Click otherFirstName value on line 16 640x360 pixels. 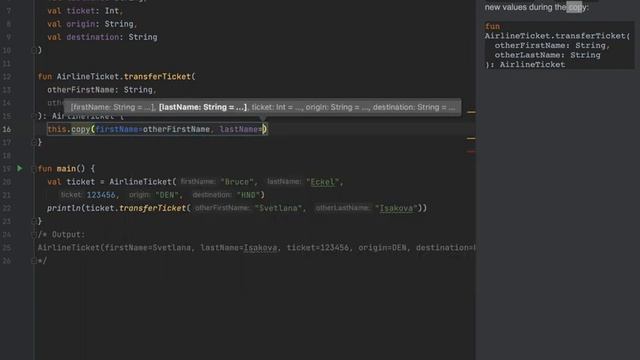point(176,129)
